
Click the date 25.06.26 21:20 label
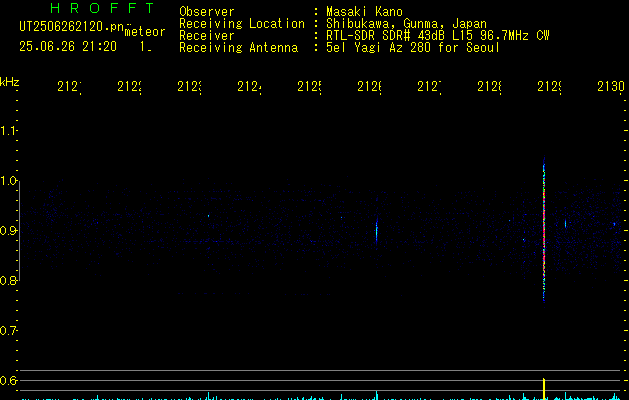tap(68, 47)
